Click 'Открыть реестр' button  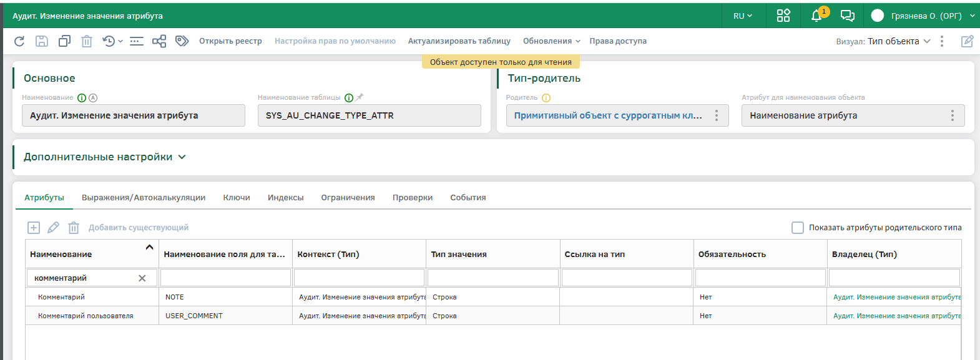[x=230, y=41]
